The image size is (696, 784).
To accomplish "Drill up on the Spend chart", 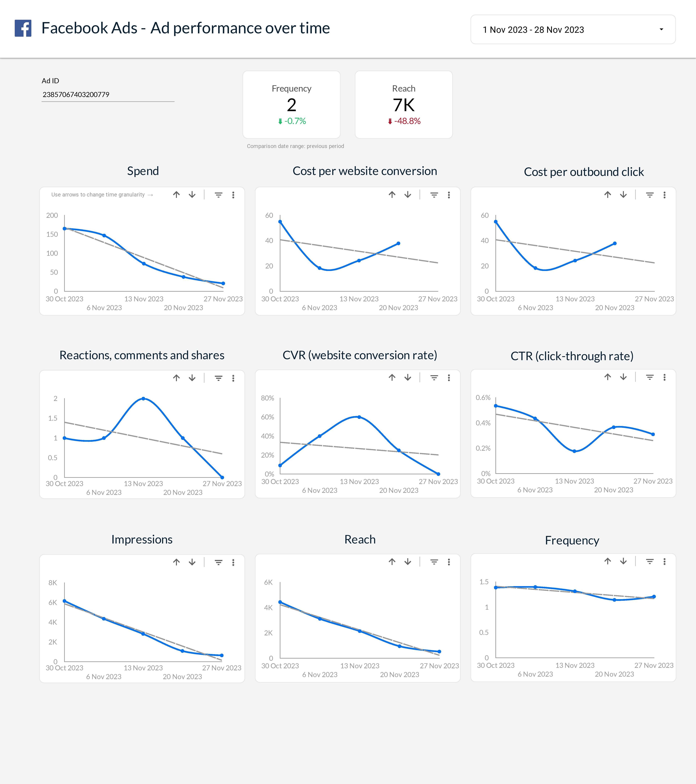I will (x=177, y=195).
